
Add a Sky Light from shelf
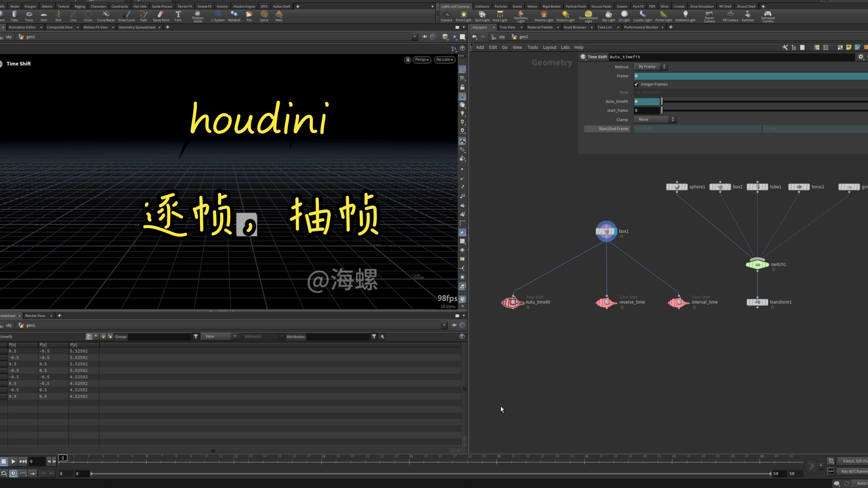pos(609,16)
